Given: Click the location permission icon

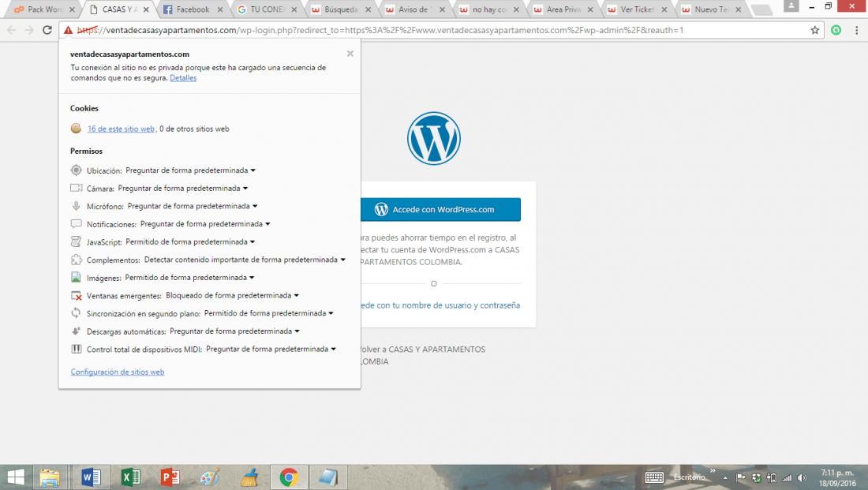Looking at the screenshot, I should click(x=76, y=170).
